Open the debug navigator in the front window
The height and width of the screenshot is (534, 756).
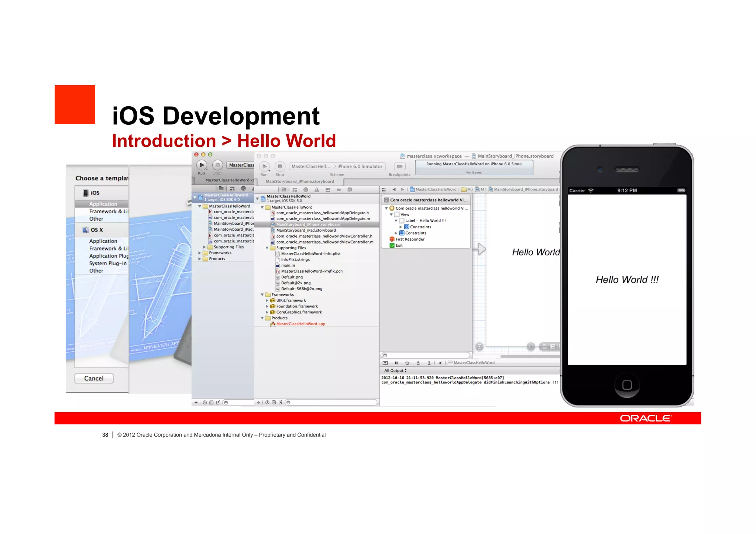328,190
